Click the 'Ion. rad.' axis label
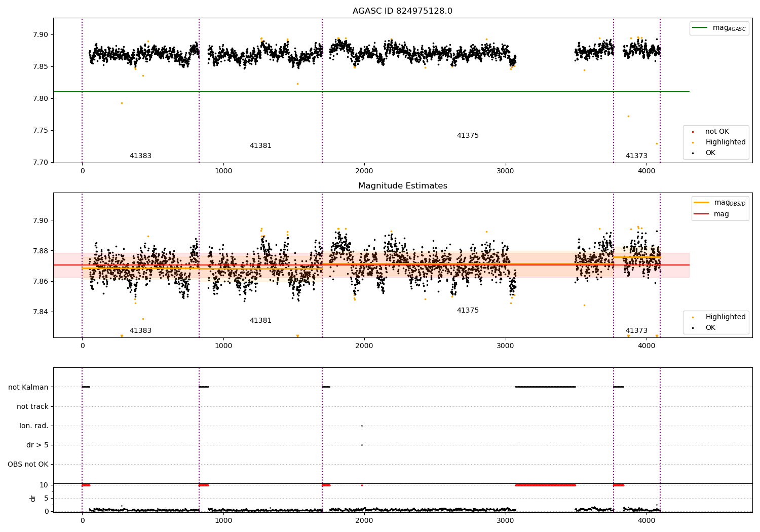The height and width of the screenshot is (532, 760). click(x=34, y=426)
